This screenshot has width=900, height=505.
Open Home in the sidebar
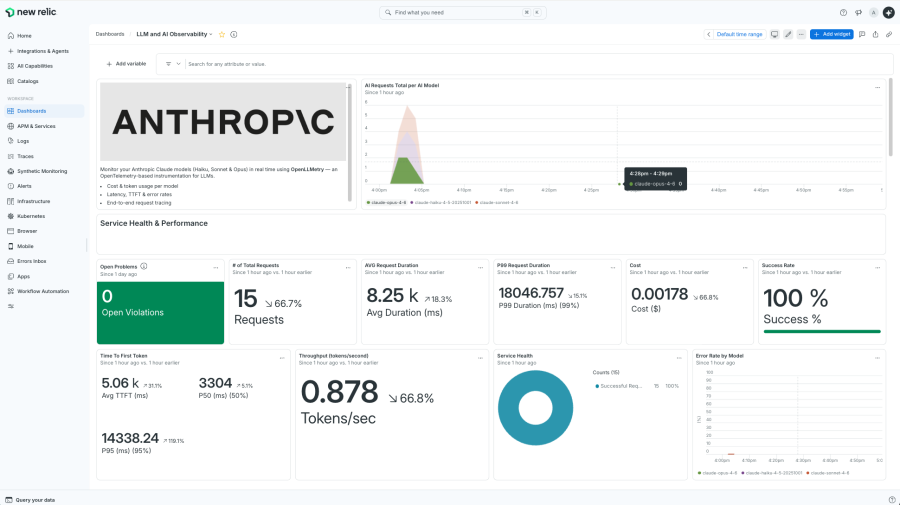(x=43, y=36)
